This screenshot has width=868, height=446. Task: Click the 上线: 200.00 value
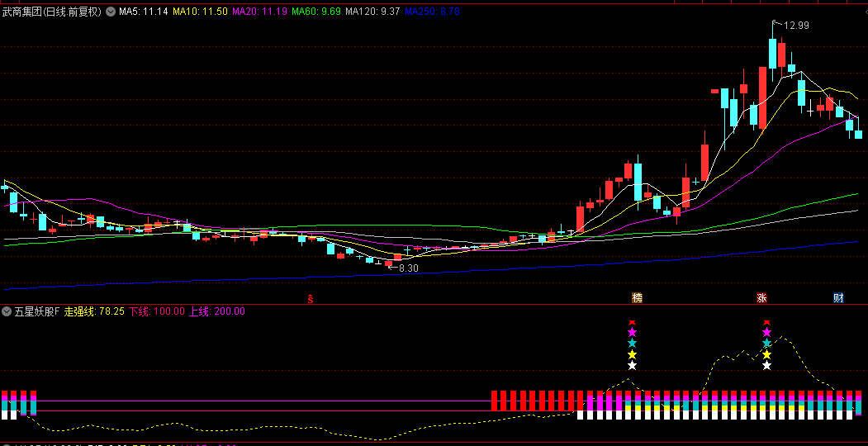(x=217, y=311)
